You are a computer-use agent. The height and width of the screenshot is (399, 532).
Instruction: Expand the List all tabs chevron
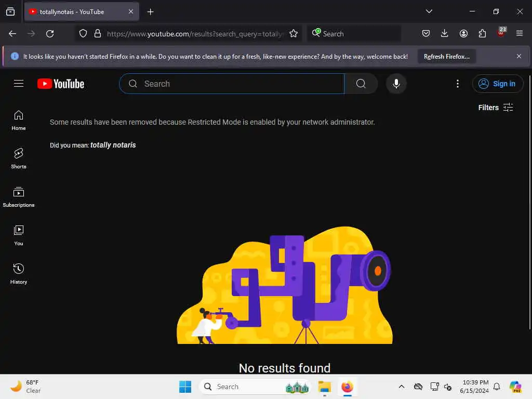pyautogui.click(x=429, y=11)
